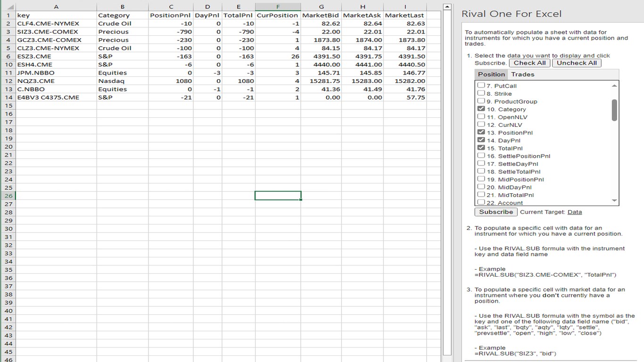Switch to the Position tab
The width and height of the screenshot is (644, 362).
click(491, 74)
